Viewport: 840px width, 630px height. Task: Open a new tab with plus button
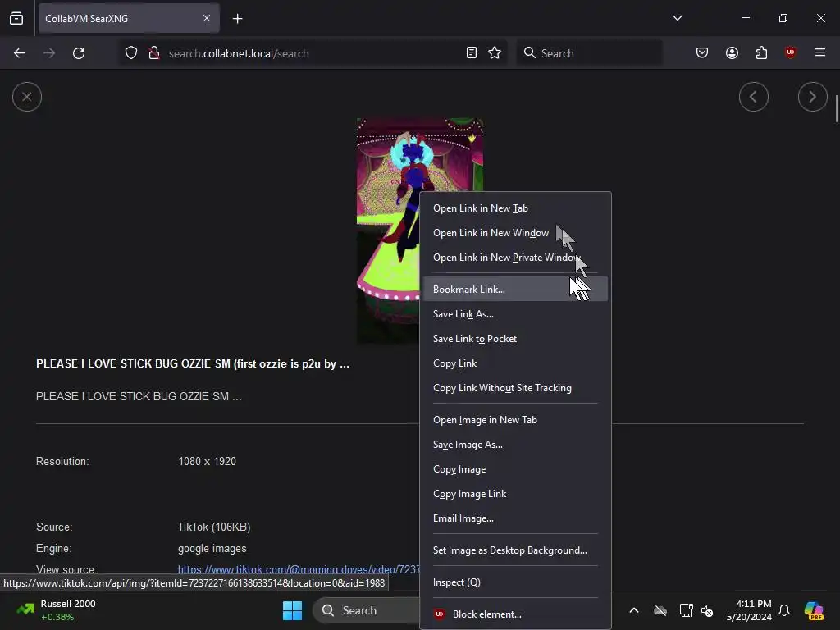tap(237, 19)
